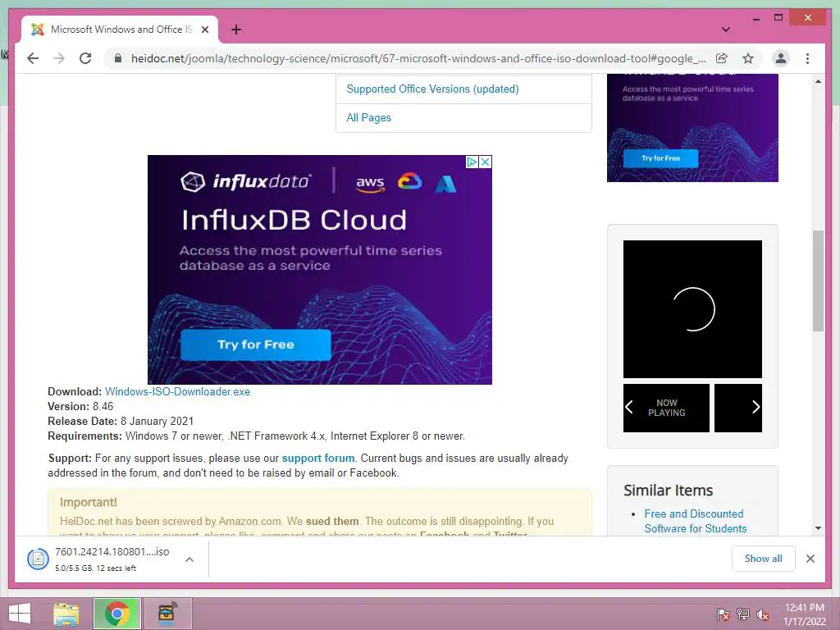Open the tab search chevron
Viewport: 840px width, 630px height.
[726, 30]
